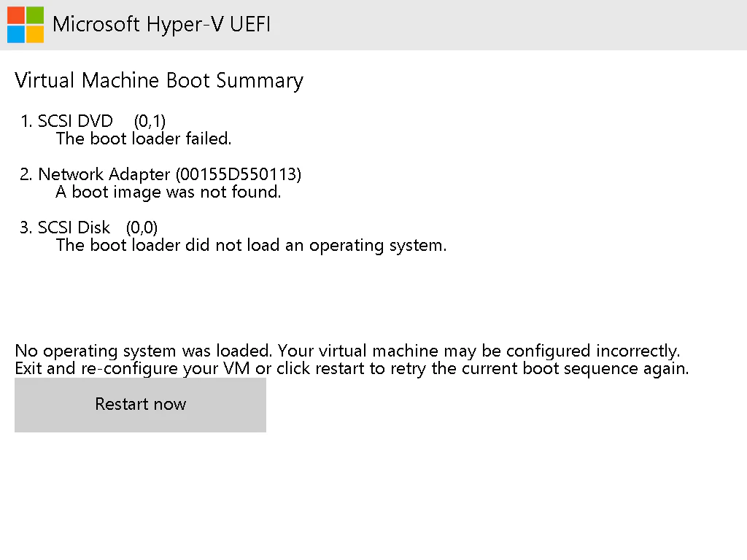This screenshot has height=560, width=747.
Task: Click the boot loader failed message
Action: point(143,139)
